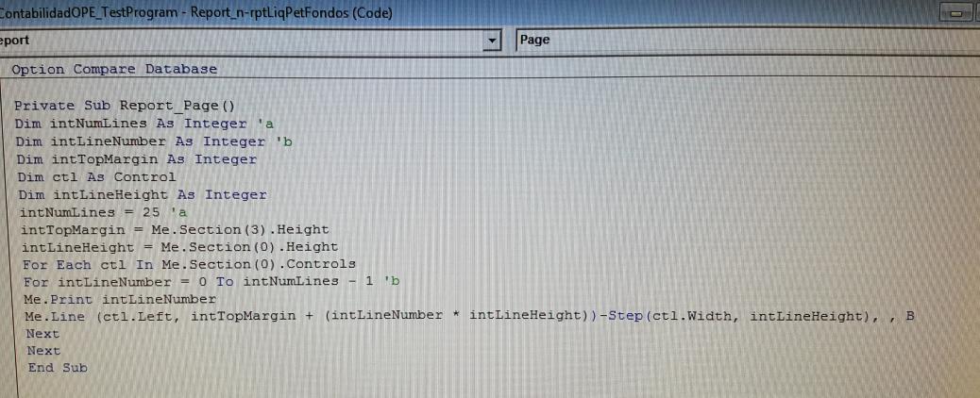980x398 pixels.
Task: Click the 'For Each ctl In' line
Action: [189, 264]
